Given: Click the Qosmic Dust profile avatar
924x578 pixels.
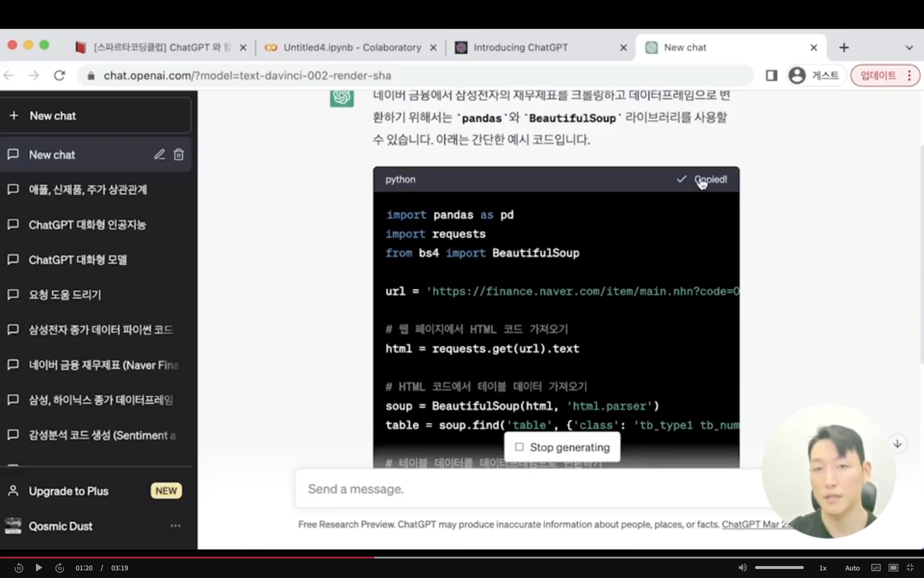Looking at the screenshot, I should [13, 526].
